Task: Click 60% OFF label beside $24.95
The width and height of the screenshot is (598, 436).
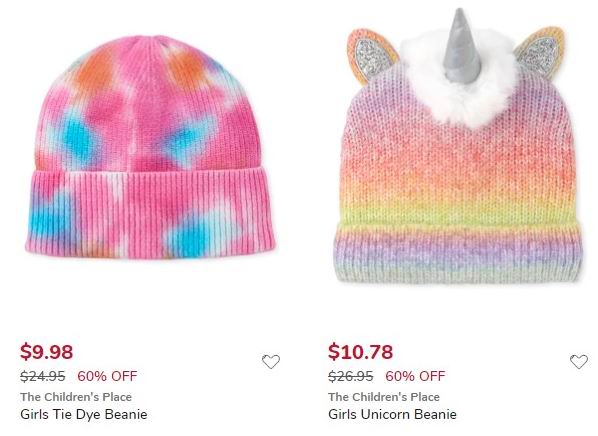Action: 107,376
